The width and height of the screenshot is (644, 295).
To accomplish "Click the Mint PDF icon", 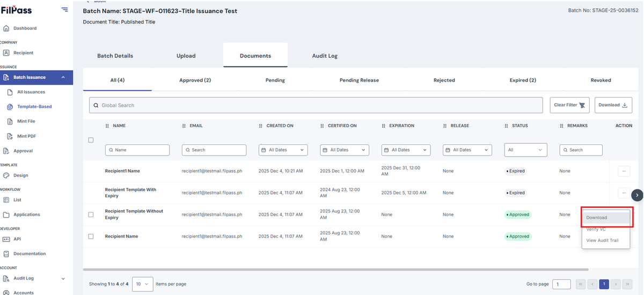I will tap(10, 136).
